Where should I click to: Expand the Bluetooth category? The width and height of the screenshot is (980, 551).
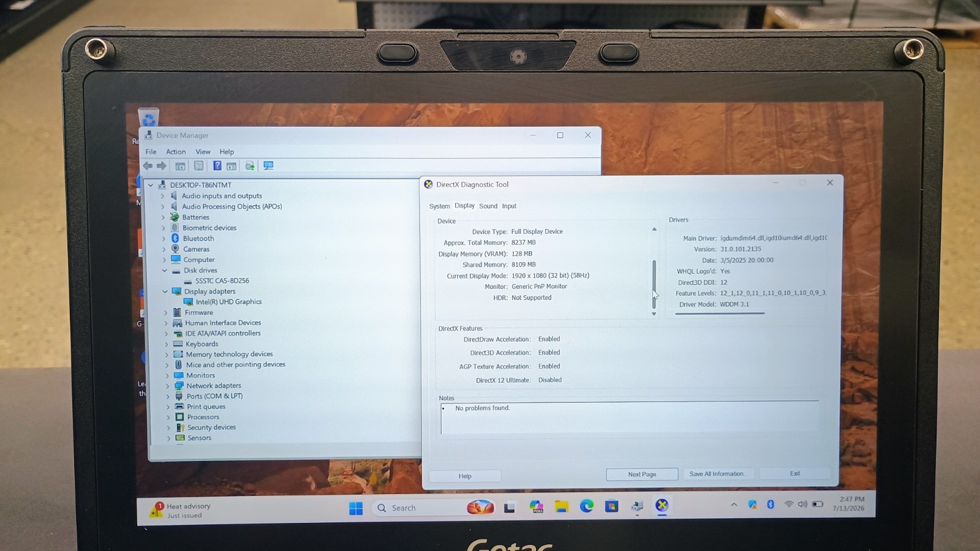click(164, 239)
